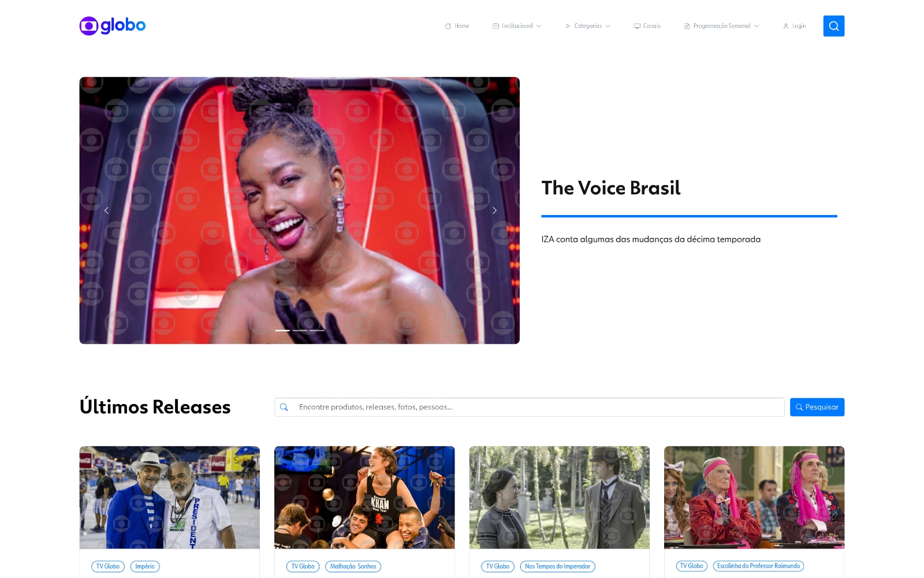
Task: Go to the next carousel slide arrow
Action: (494, 210)
